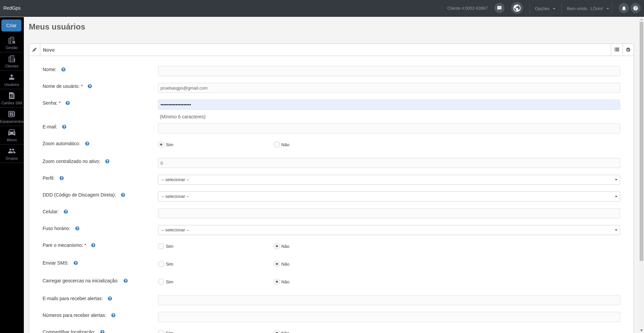Open Grupos in the sidebar
Screen dimensions: 644x333
point(12,154)
